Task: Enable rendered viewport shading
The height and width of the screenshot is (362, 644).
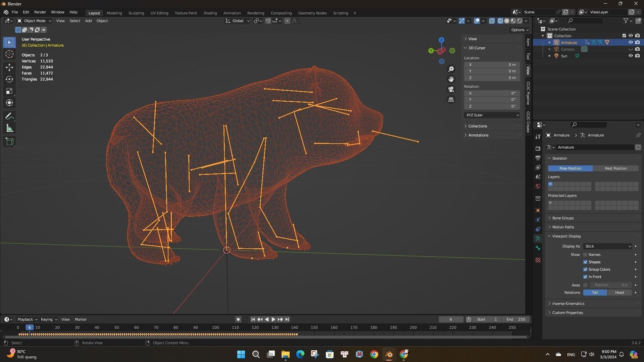Action: (519, 21)
